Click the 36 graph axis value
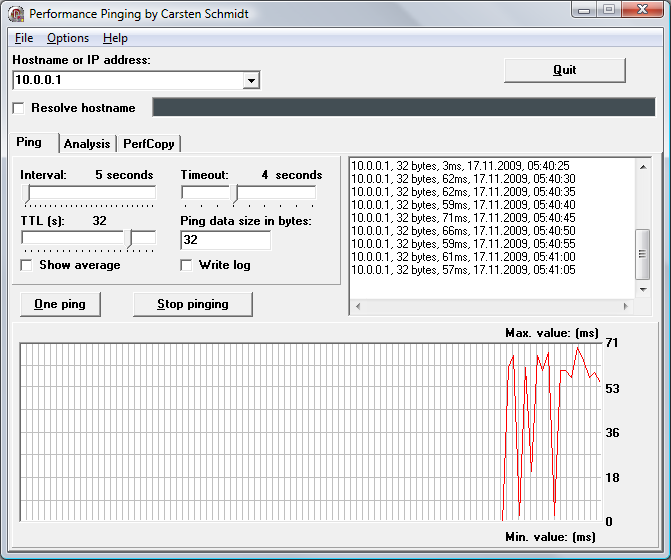Screen dimensions: 671x560 612,433
